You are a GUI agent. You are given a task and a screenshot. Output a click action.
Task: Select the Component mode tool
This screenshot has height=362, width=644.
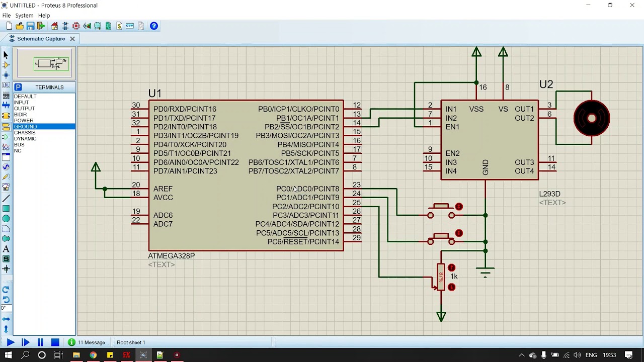tap(6, 65)
